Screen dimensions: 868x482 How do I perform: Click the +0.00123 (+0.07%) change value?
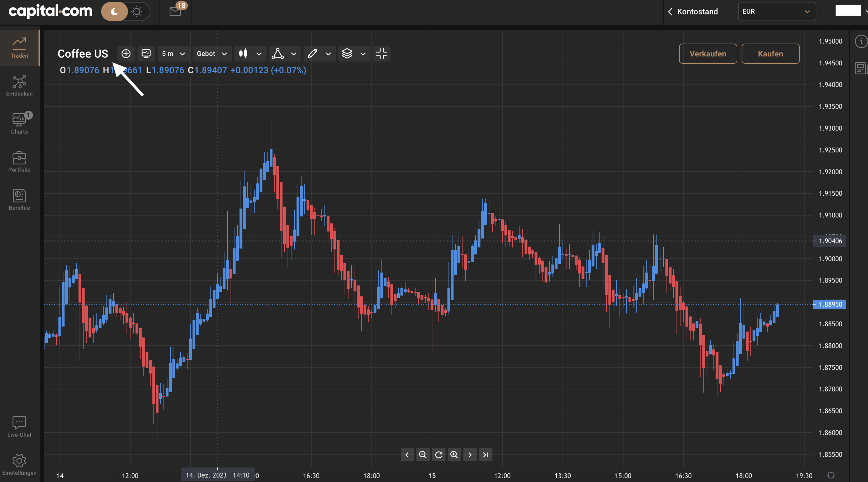pos(268,70)
